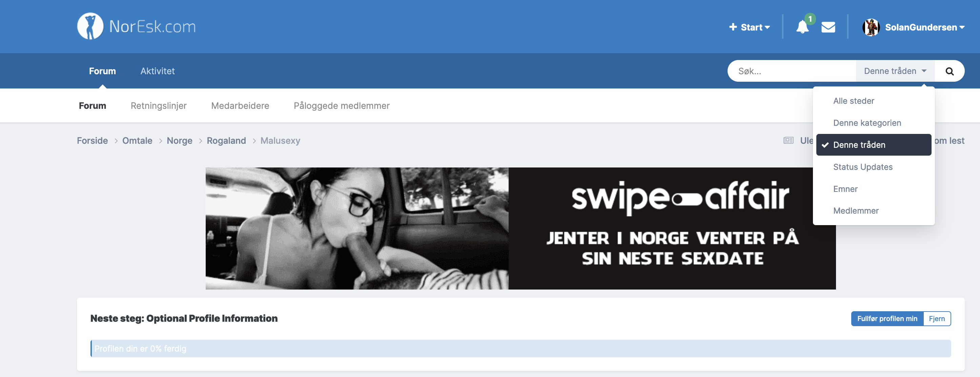Expand the SolanGundersen user menu
The image size is (980, 377).
pyautogui.click(x=925, y=27)
